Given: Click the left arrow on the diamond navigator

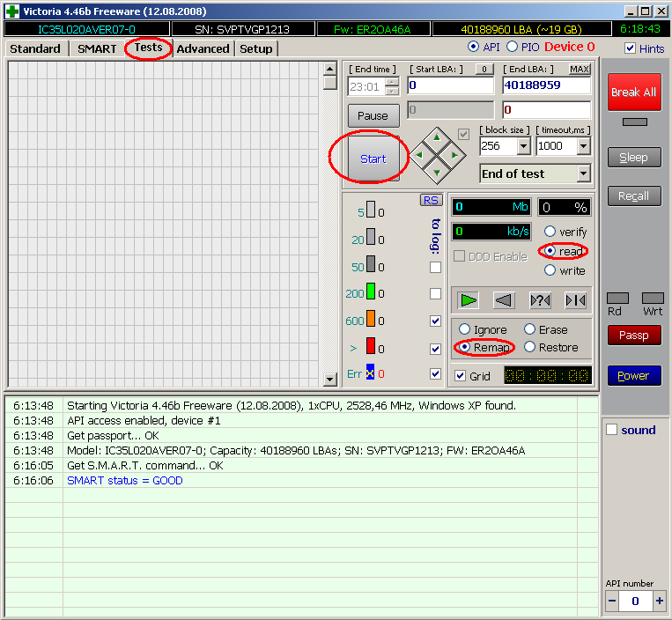Looking at the screenshot, I should pos(419,155).
